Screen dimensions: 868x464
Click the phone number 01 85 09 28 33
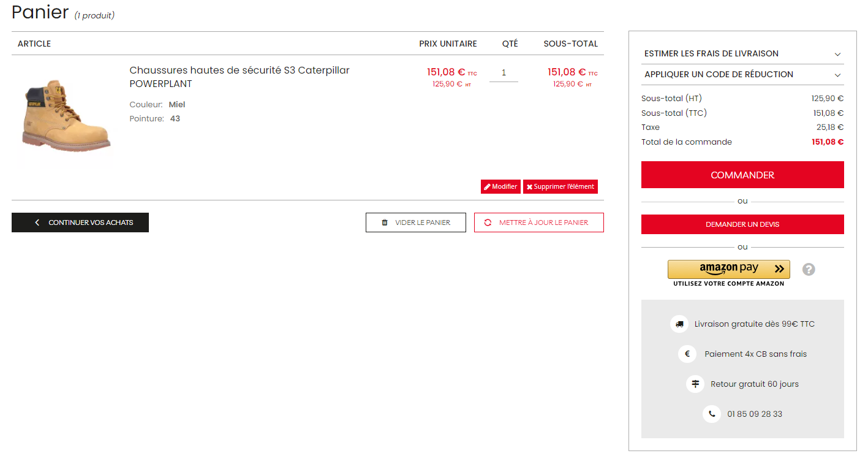pos(755,414)
